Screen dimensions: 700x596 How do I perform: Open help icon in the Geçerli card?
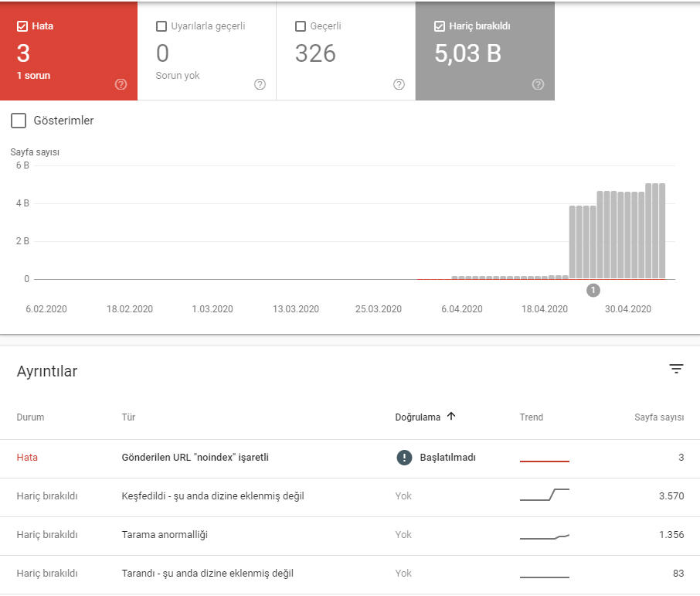click(399, 84)
